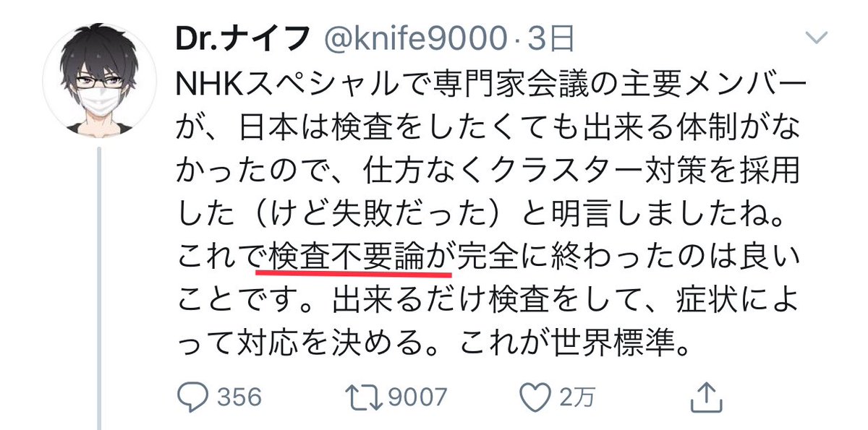Like the tweet with the heart icon

(535, 396)
